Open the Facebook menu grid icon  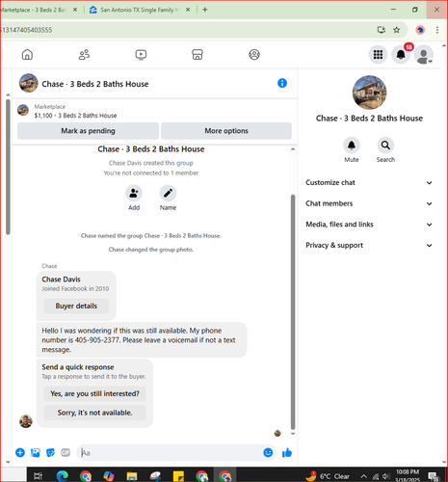click(x=378, y=55)
